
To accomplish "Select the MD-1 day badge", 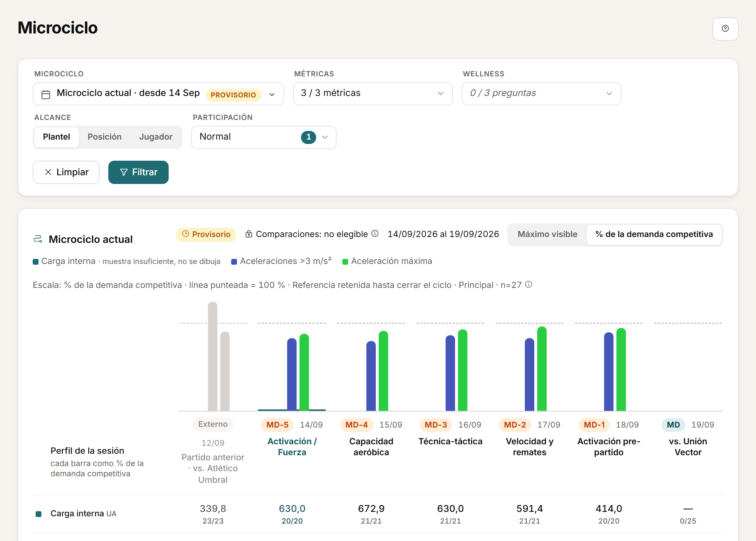I will point(594,425).
